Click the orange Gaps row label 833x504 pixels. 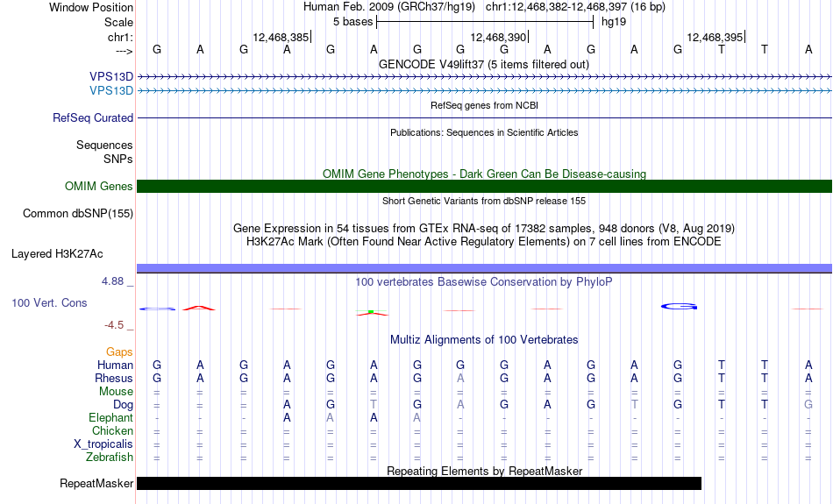point(119,352)
